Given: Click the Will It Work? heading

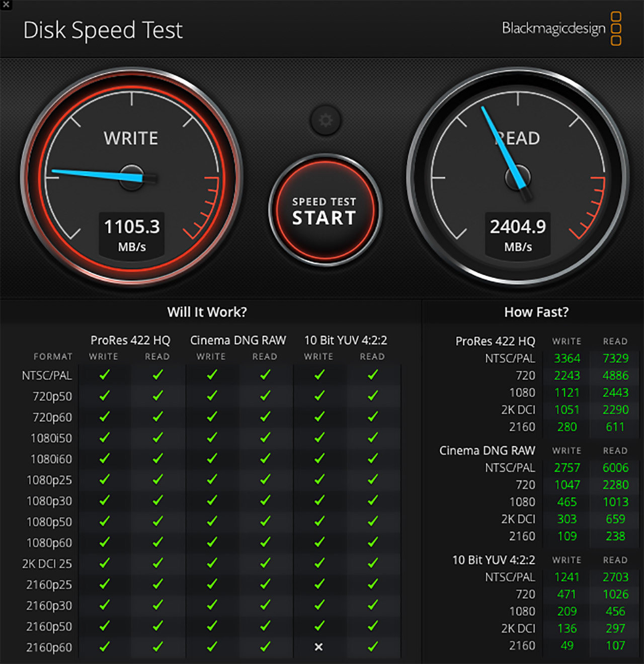Looking at the screenshot, I should (207, 312).
